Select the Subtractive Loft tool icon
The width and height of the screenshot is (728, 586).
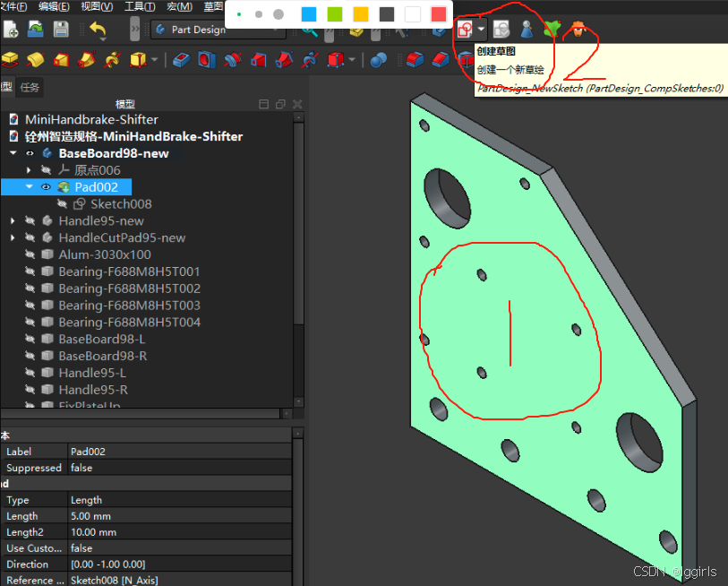coord(258,59)
